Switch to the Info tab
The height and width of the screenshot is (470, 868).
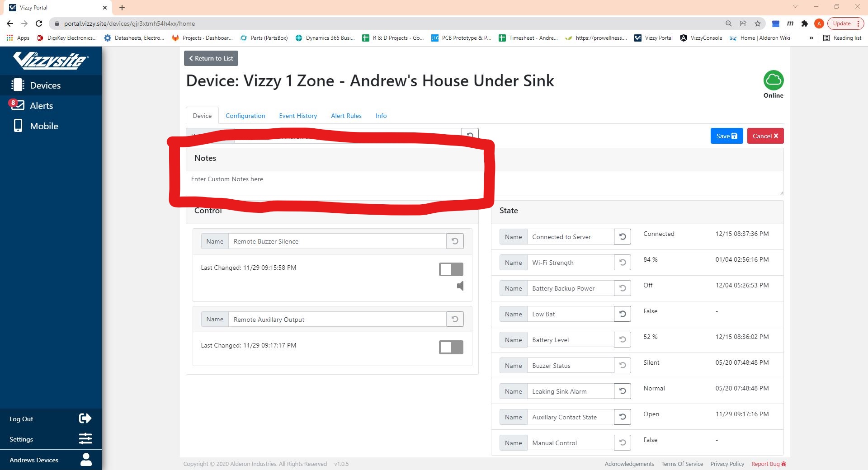(381, 116)
